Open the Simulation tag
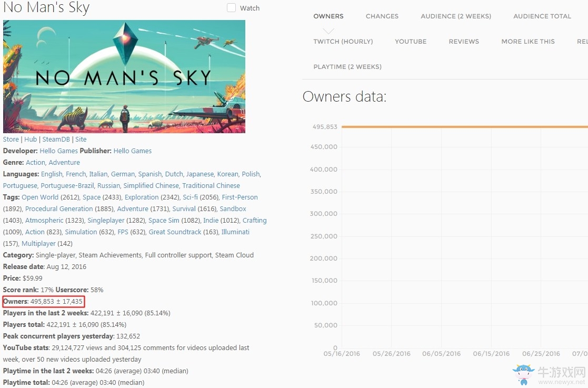 pyautogui.click(x=81, y=232)
